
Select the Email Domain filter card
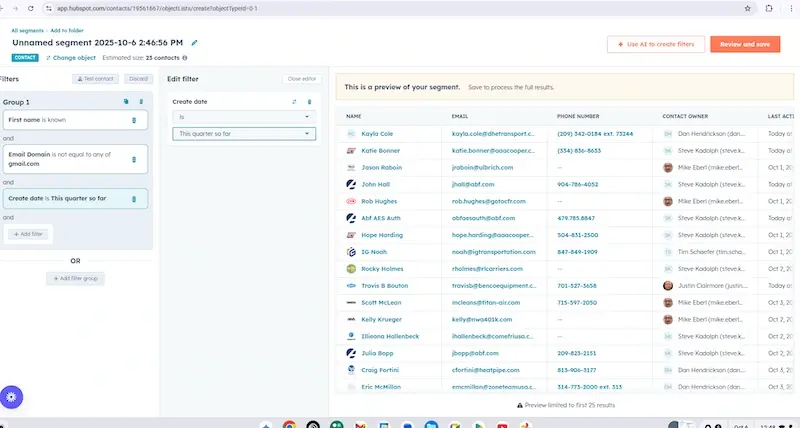tap(75, 159)
